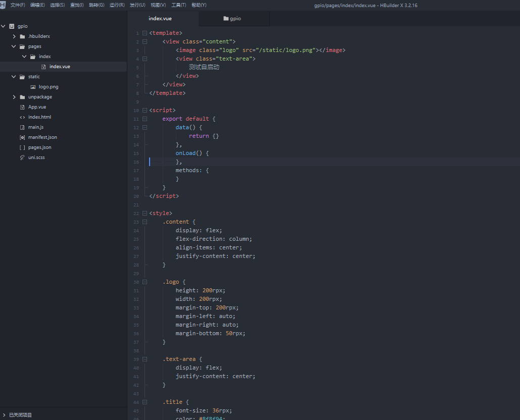Viewport: 520px width, 420px height.
Task: Select the logo.png image file icon
Action: (x=33, y=87)
